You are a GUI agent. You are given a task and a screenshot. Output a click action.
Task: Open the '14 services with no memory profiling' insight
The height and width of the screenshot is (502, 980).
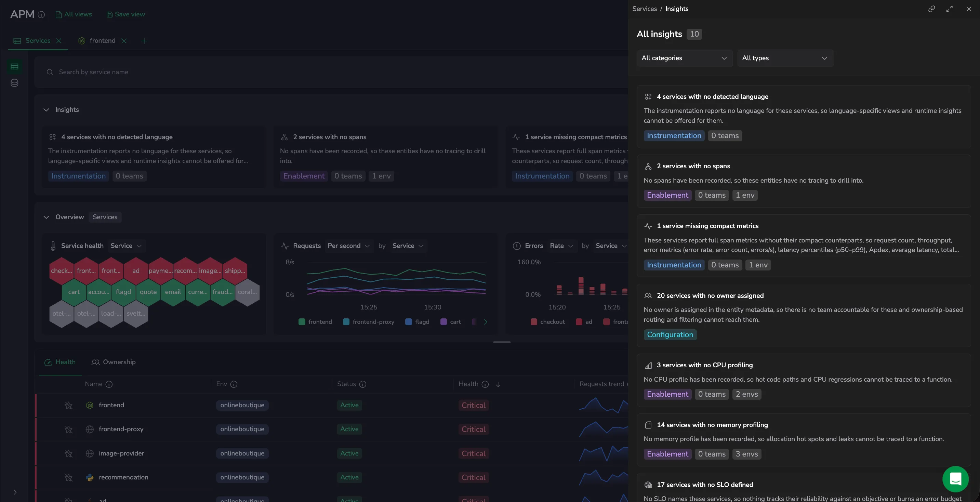point(804,440)
